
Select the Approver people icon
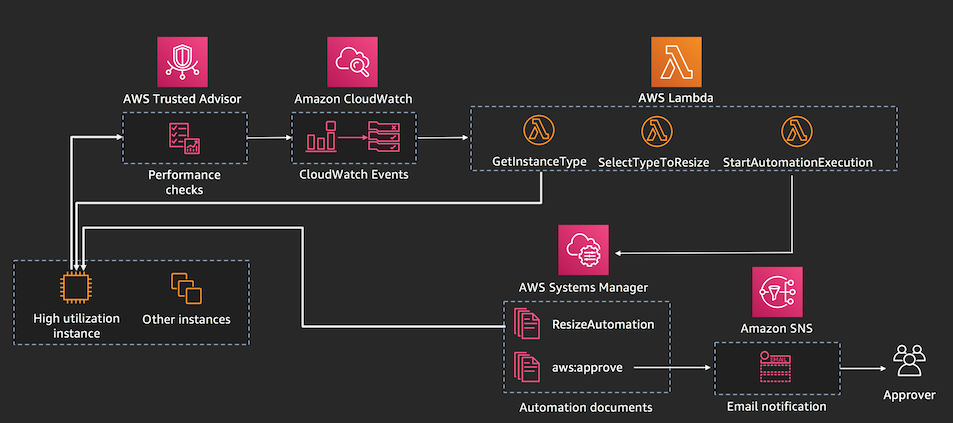pyautogui.click(x=909, y=361)
